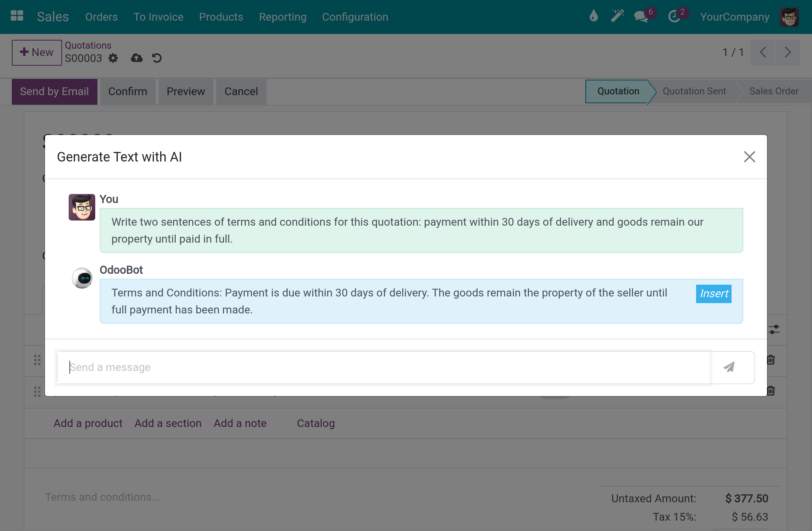Image resolution: width=812 pixels, height=531 pixels.
Task: Go to the next record arrow
Action: point(788,52)
